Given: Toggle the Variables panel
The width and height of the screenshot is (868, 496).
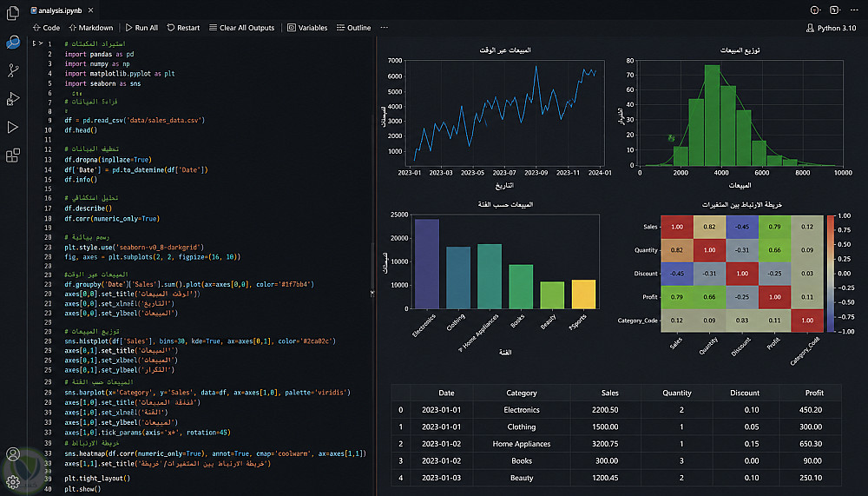Looking at the screenshot, I should tap(307, 28).
